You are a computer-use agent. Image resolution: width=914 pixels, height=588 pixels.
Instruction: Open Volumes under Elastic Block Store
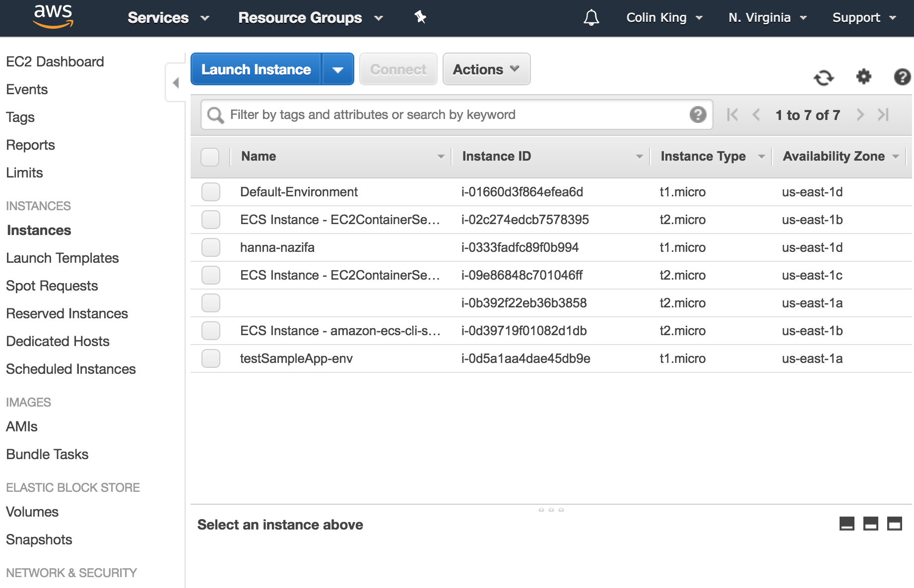(x=32, y=512)
